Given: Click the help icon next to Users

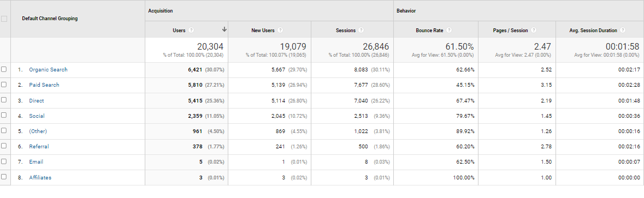Looking at the screenshot, I should coord(191,31).
